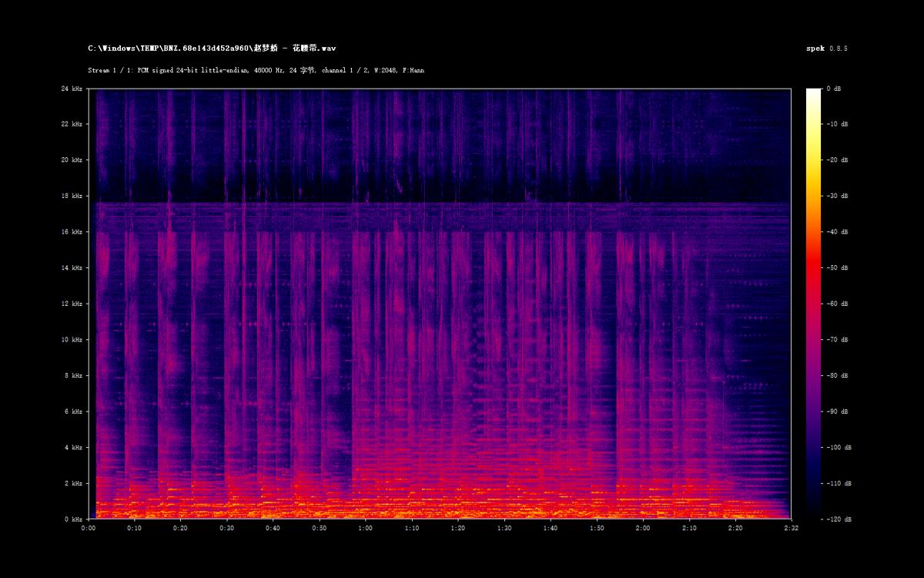This screenshot has width=924, height=578.
Task: Select the -120 dB scale label
Action: pos(833,519)
